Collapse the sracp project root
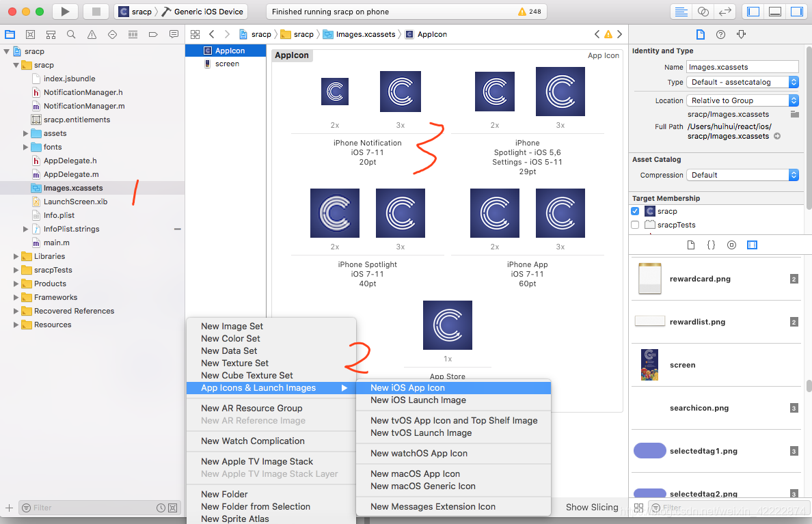This screenshot has height=524, width=812. 7,51
